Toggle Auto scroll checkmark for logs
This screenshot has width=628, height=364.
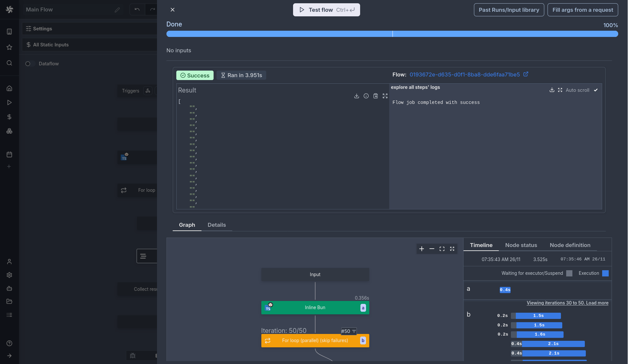(596, 90)
